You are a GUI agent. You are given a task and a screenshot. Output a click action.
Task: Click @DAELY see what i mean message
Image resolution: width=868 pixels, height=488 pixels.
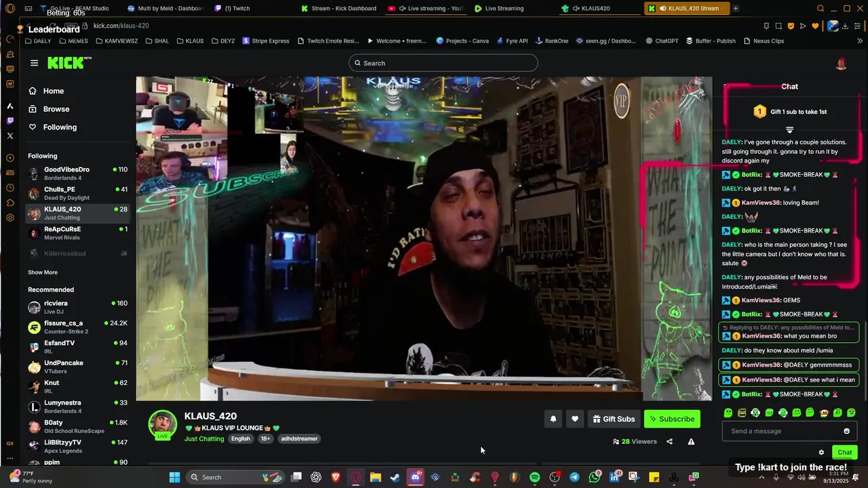(789, 380)
